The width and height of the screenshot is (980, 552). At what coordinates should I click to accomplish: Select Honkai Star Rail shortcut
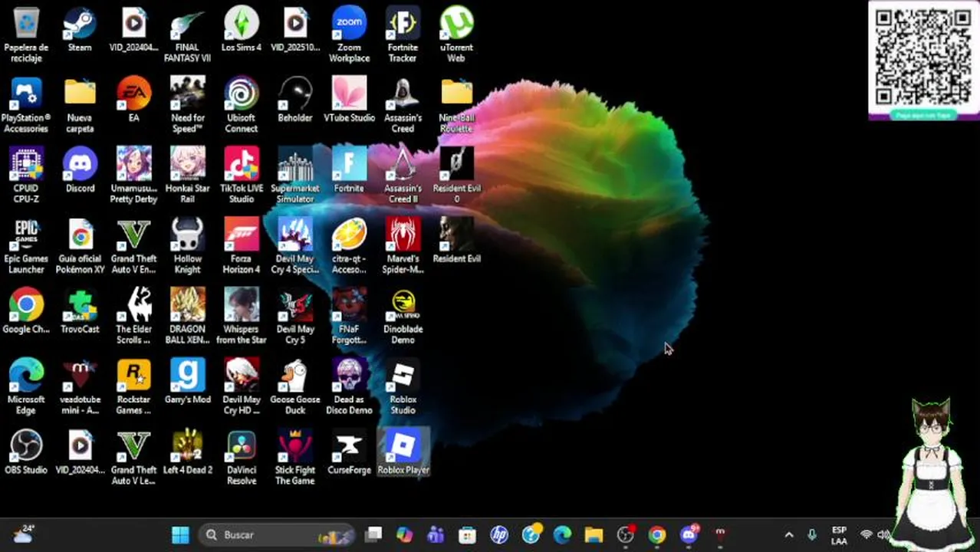tap(187, 176)
